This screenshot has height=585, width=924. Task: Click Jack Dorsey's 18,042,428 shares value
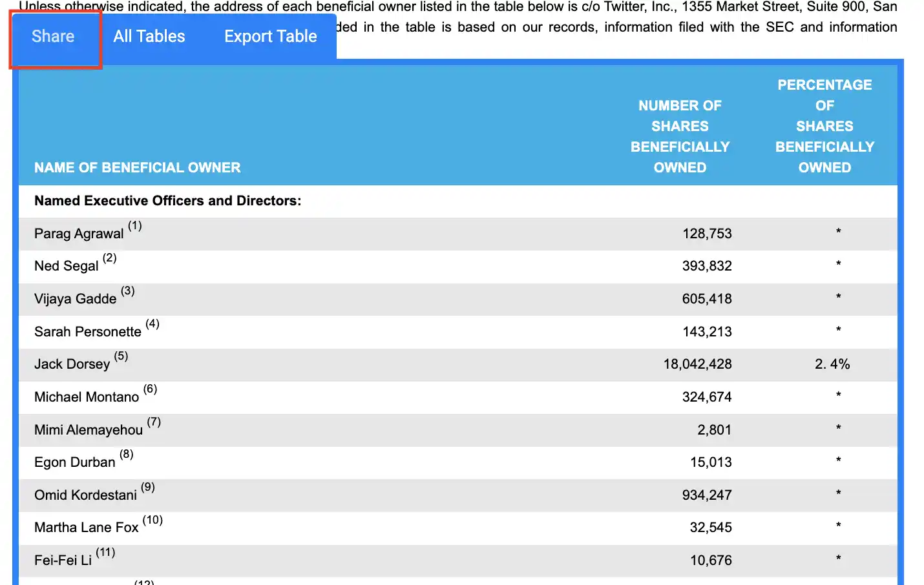[x=698, y=364]
